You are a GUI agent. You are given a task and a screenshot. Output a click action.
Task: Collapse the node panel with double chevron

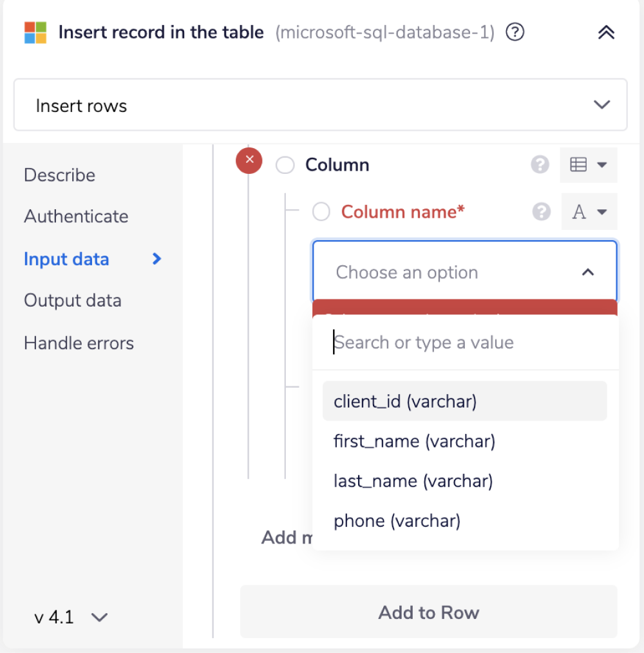tap(605, 32)
